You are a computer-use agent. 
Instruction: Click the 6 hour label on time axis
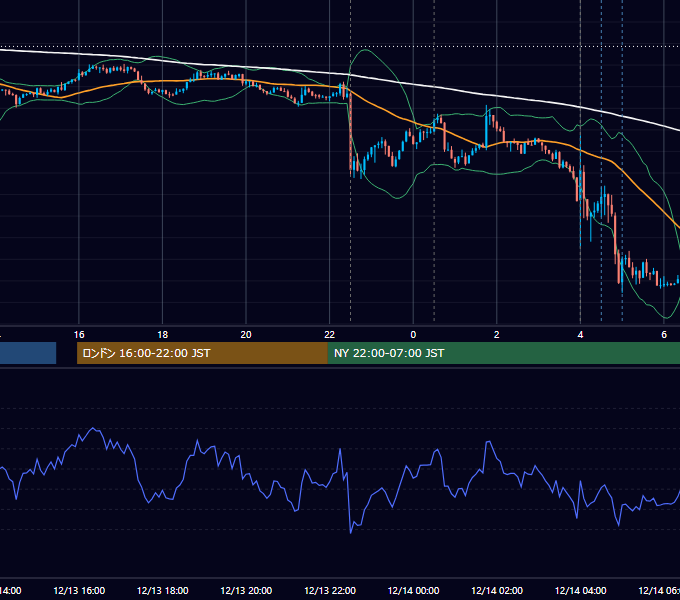pos(664,335)
